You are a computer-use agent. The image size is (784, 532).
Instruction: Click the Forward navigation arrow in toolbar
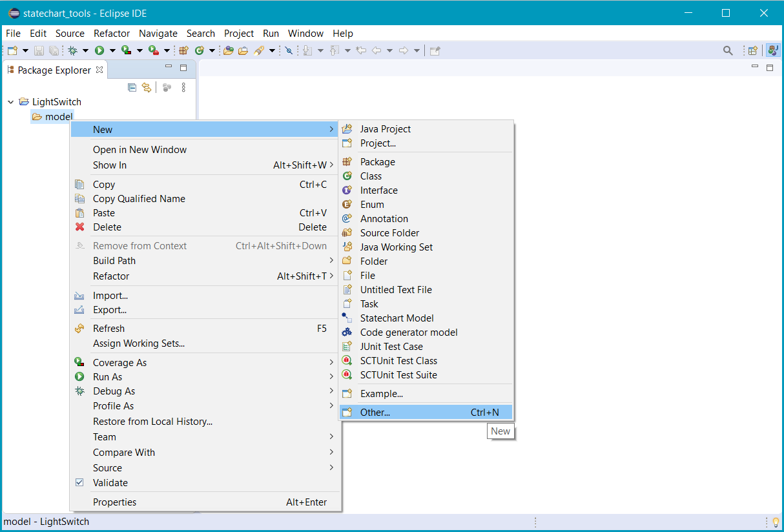pyautogui.click(x=403, y=50)
